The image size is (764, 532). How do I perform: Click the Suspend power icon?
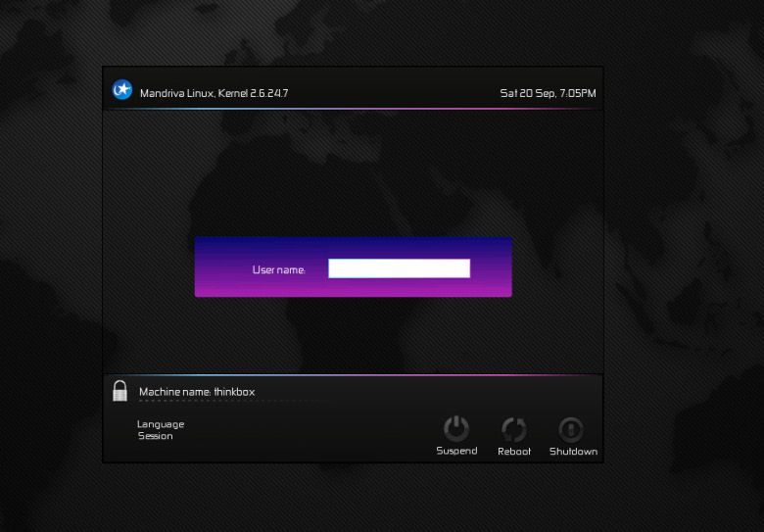456,428
